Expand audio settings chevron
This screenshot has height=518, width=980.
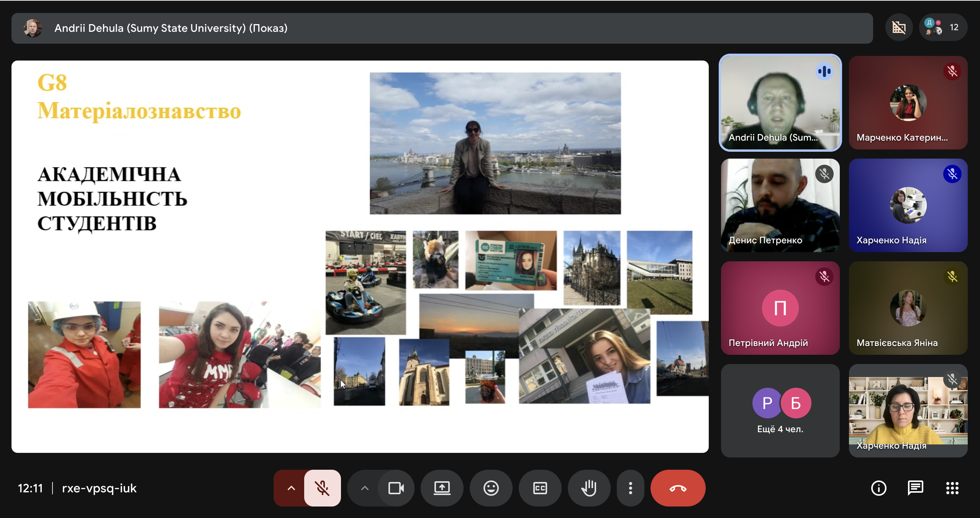point(291,488)
